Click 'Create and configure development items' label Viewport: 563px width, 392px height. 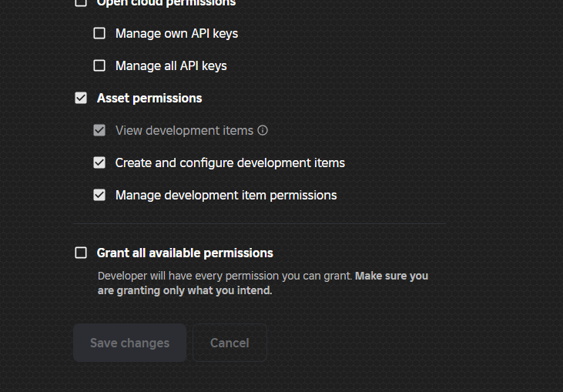230,162
